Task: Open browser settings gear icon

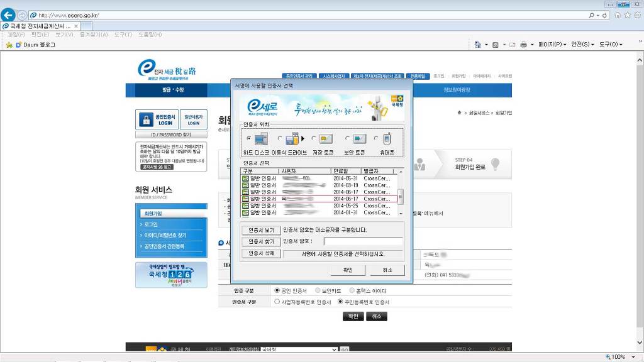Action: click(x=637, y=15)
